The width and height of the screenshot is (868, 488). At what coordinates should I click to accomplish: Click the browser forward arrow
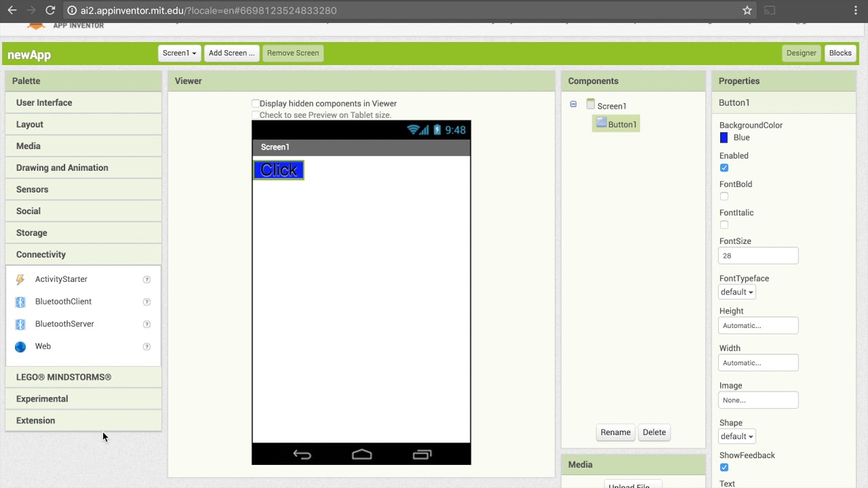pos(31,10)
